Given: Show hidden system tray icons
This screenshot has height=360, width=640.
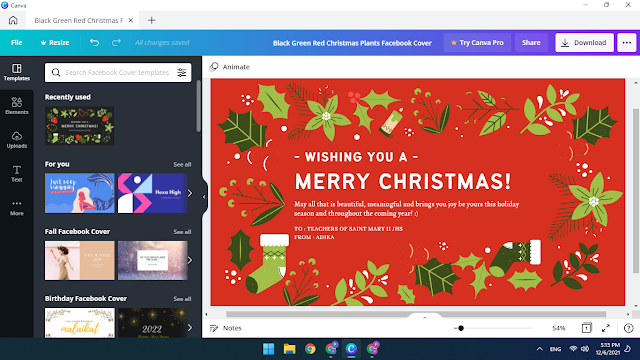Looking at the screenshot, I should 540,349.
